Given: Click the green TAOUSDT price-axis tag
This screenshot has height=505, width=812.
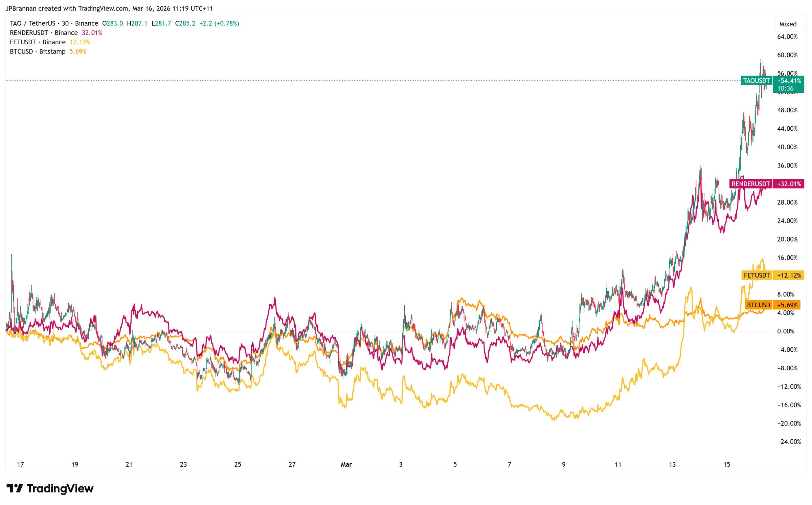Looking at the screenshot, I should click(756, 81).
